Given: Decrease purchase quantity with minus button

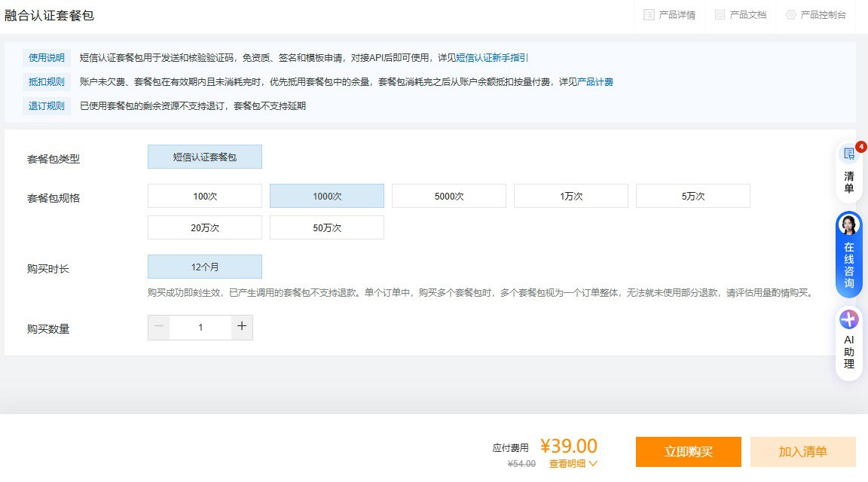Looking at the screenshot, I should (x=159, y=327).
